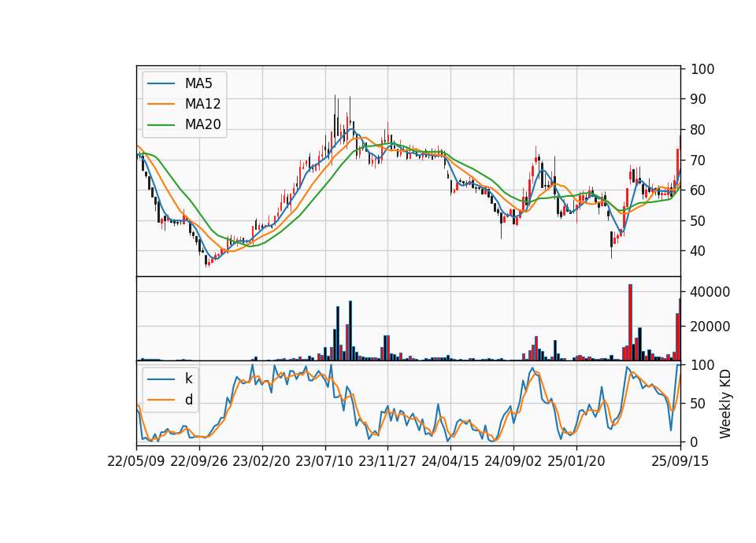Click the 22/09/26 date label
Viewport: 756px width, 543px height.
tap(199, 461)
